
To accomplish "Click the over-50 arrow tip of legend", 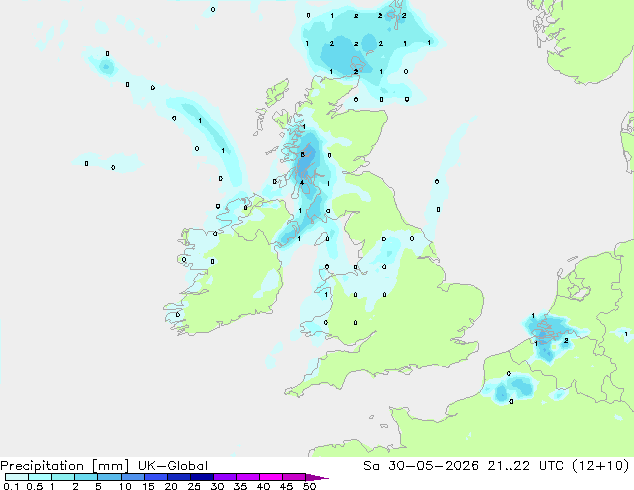I will coord(317,477).
